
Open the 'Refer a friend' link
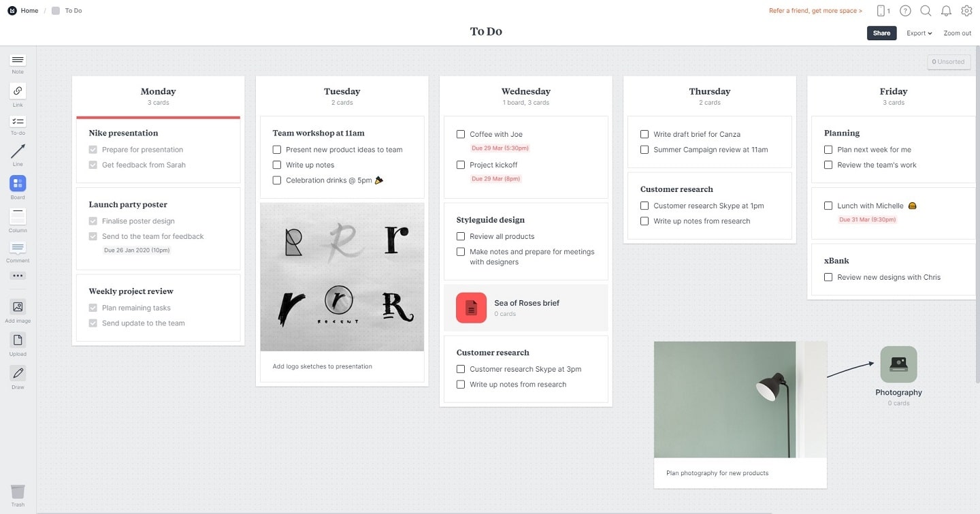pos(815,10)
